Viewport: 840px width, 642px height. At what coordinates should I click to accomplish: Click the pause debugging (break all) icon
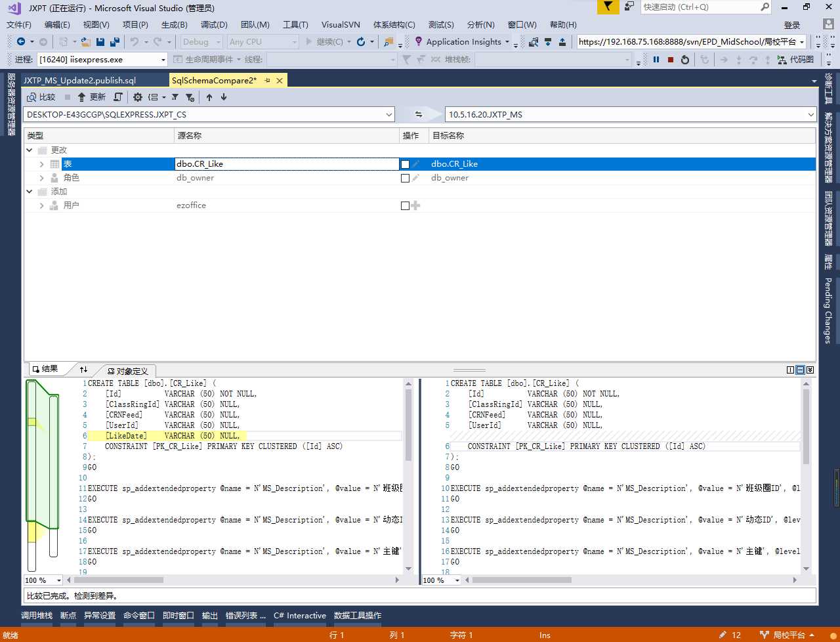click(656, 59)
